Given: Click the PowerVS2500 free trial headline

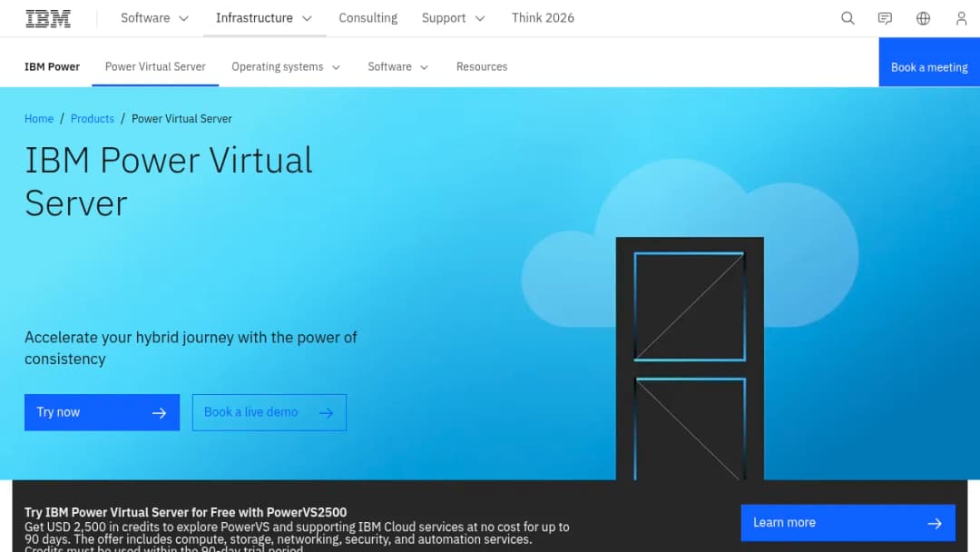Looking at the screenshot, I should click(x=186, y=512).
